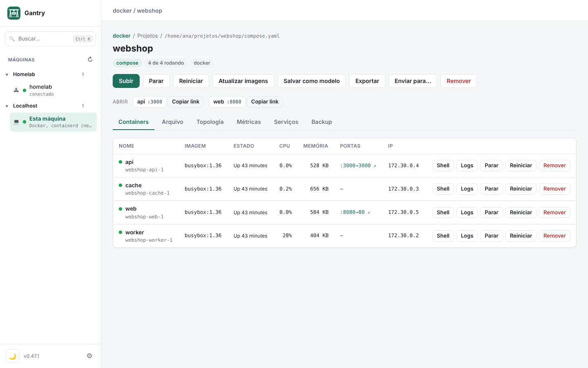Collapse the Homelab group
588x368 pixels.
point(7,74)
